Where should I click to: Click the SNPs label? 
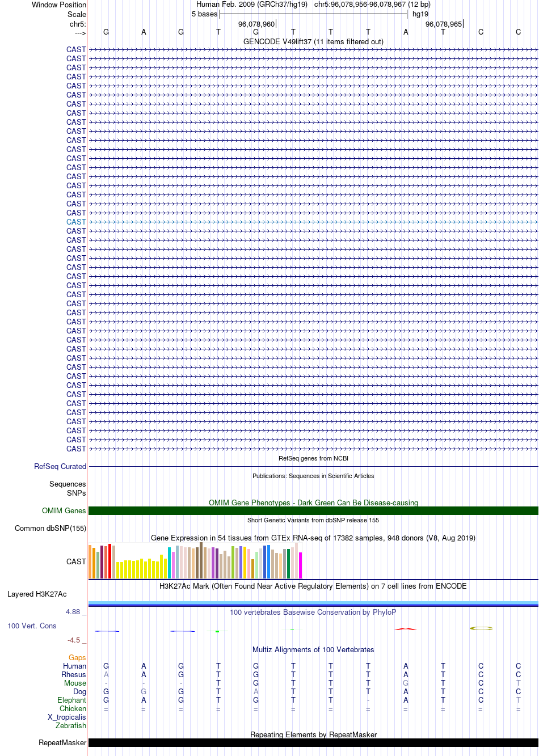click(77, 493)
